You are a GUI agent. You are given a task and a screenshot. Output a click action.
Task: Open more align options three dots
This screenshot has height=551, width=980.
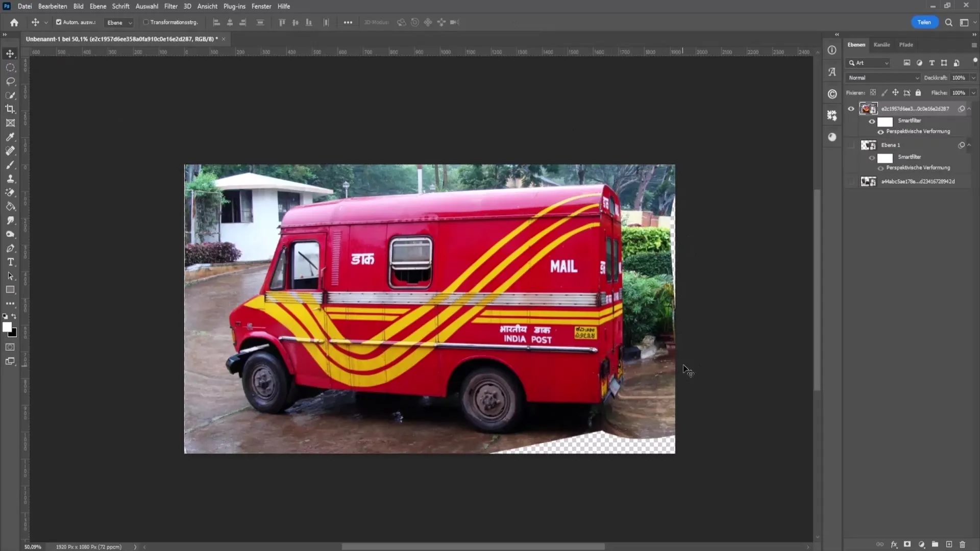[x=348, y=22]
